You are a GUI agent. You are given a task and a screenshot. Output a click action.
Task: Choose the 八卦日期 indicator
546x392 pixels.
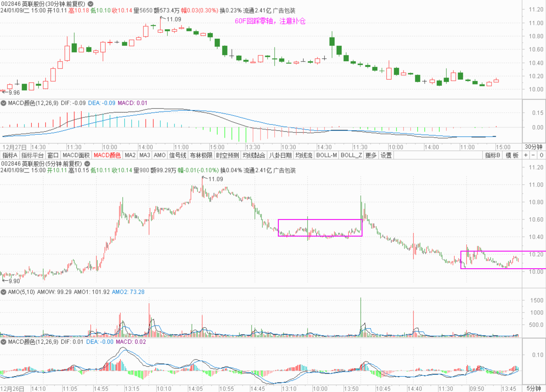(280, 155)
